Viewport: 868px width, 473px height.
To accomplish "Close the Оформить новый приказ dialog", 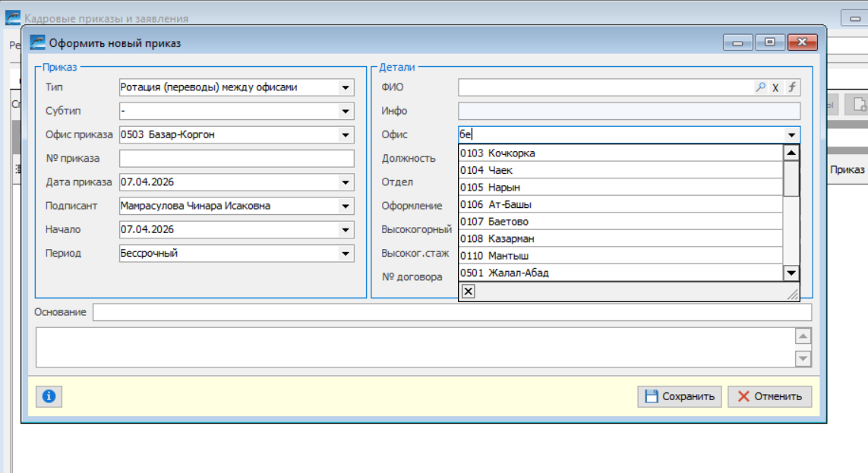I will (x=802, y=43).
